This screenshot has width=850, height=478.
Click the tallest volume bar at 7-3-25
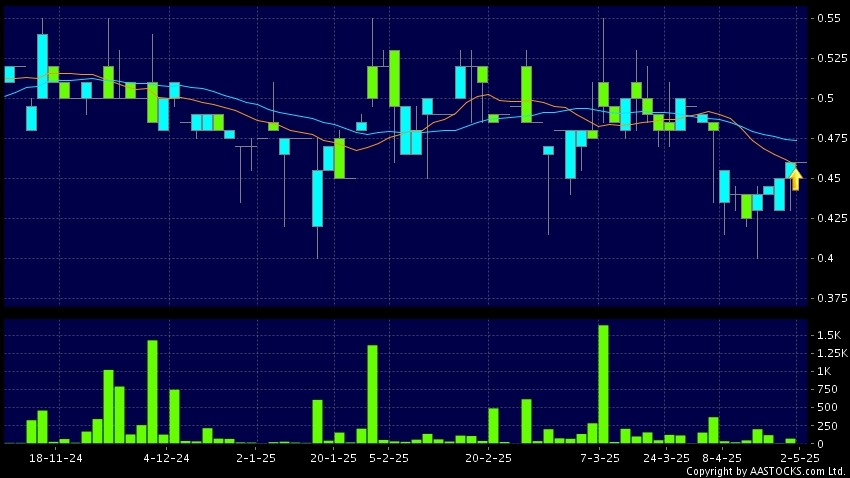[x=603, y=384]
